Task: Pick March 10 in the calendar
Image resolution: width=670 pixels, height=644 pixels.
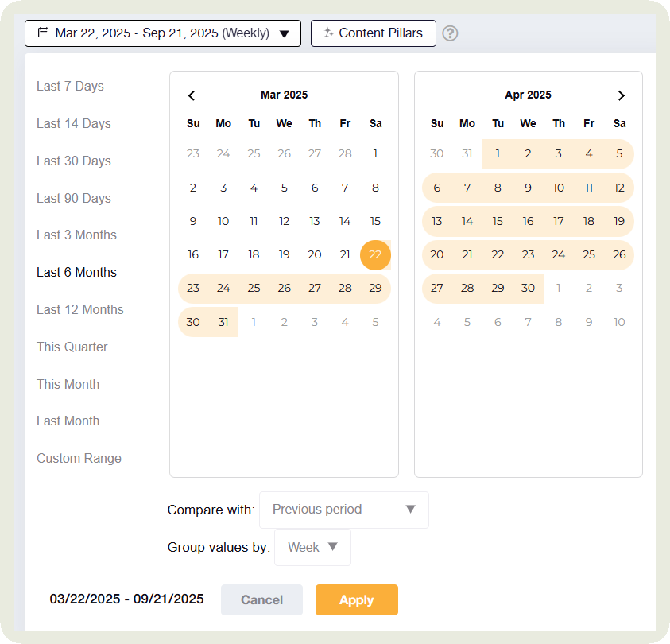Action: pos(223,221)
